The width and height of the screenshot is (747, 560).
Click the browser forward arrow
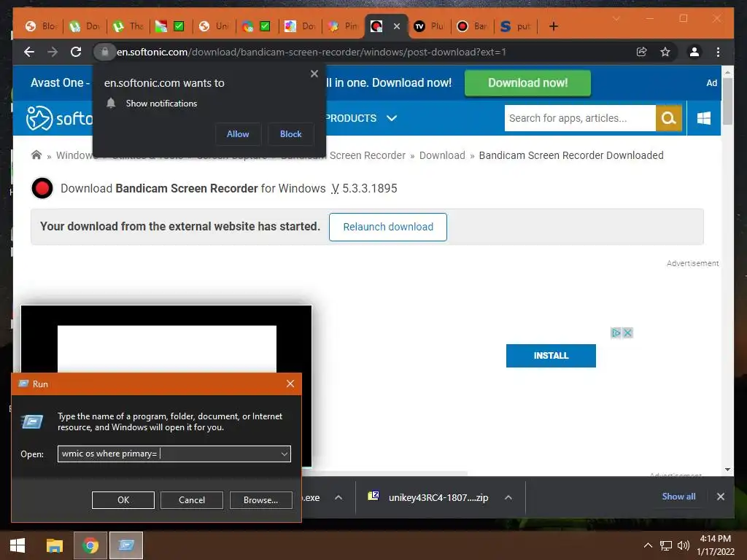(53, 52)
